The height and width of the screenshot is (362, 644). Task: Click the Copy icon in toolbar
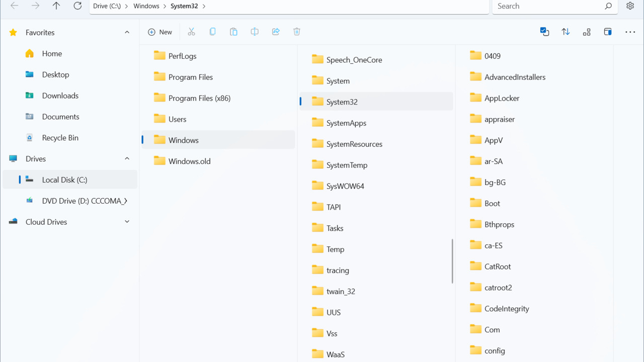(212, 32)
